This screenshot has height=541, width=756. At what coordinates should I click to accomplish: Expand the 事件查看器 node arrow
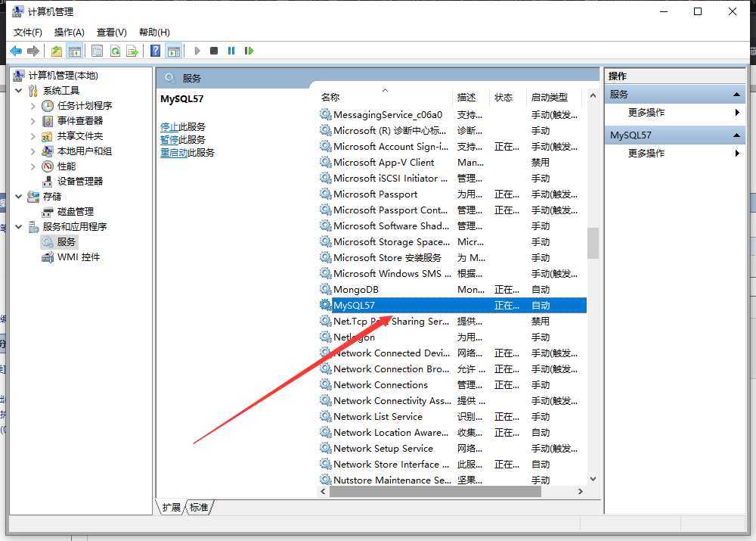pyautogui.click(x=33, y=120)
